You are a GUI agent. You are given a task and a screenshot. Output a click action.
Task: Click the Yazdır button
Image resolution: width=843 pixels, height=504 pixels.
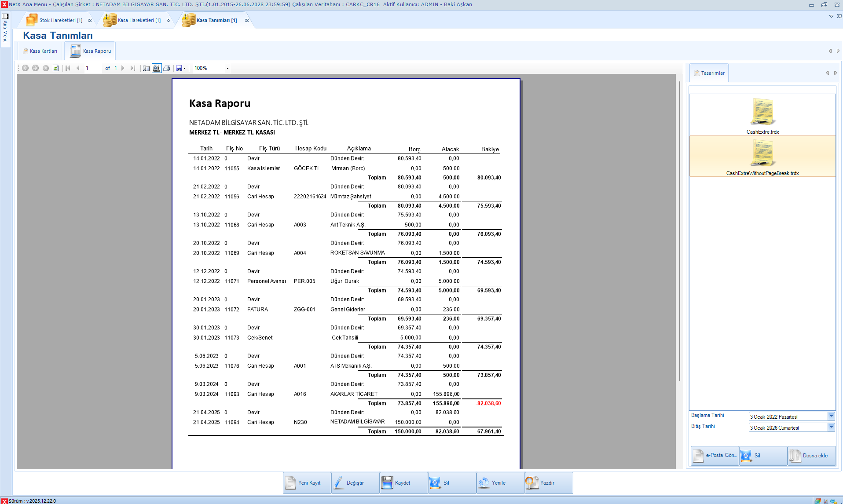(549, 483)
